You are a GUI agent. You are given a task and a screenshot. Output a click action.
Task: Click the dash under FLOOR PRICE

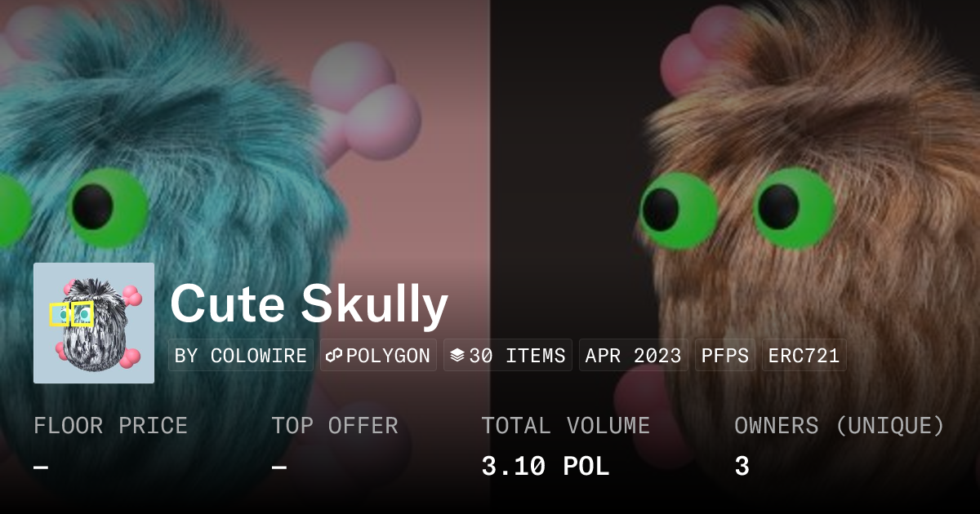41,467
